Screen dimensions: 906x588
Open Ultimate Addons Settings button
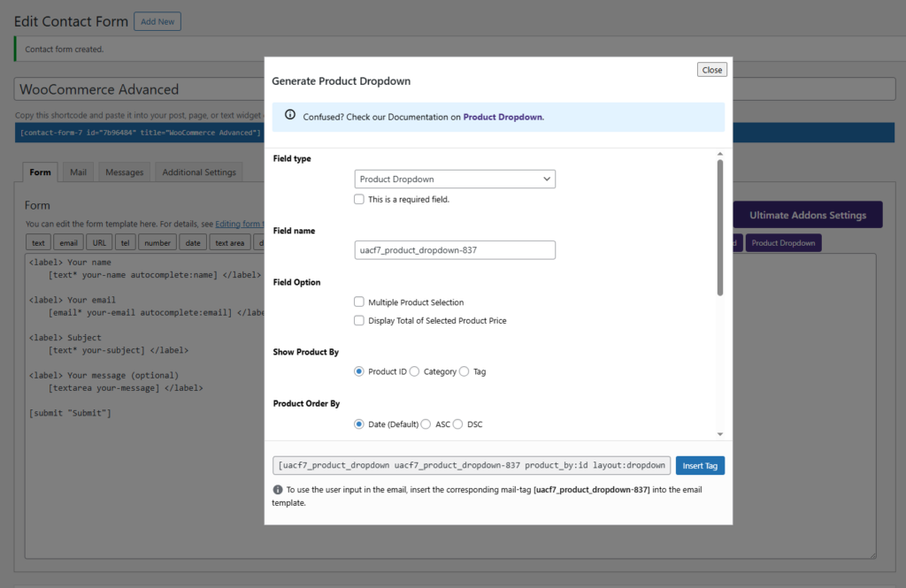(x=808, y=215)
